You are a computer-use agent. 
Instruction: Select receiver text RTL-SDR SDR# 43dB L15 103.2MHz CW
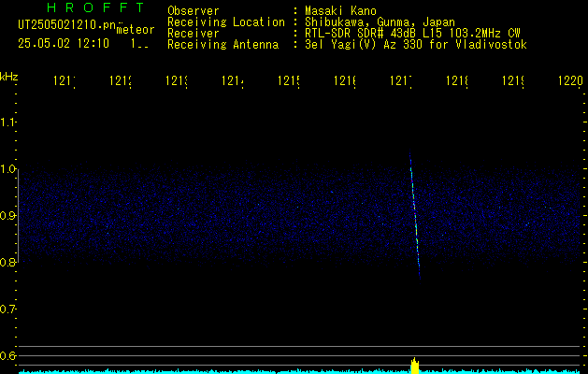pos(412,34)
